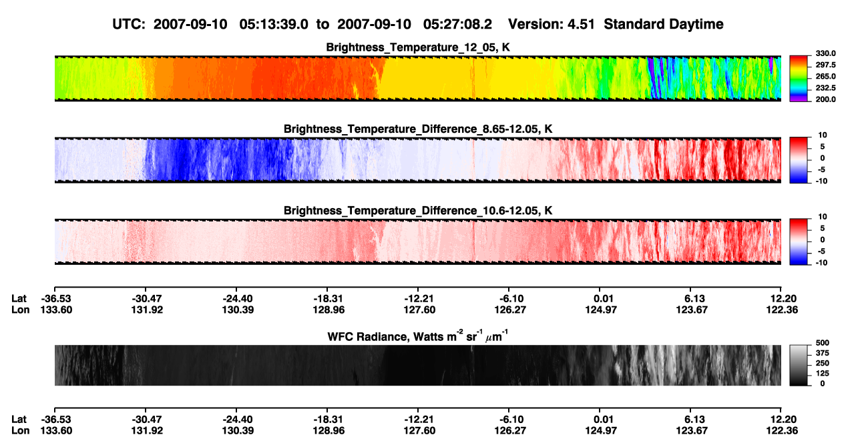Click the Brightness_Temperature_Difference_8.65-12.05 panel title
The width and height of the screenshot is (868, 445).
click(418, 129)
